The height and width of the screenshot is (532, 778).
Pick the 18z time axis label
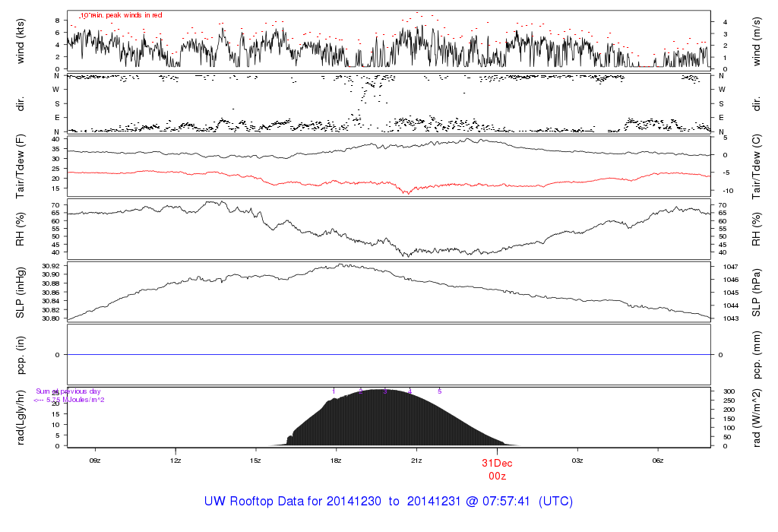coord(336,461)
